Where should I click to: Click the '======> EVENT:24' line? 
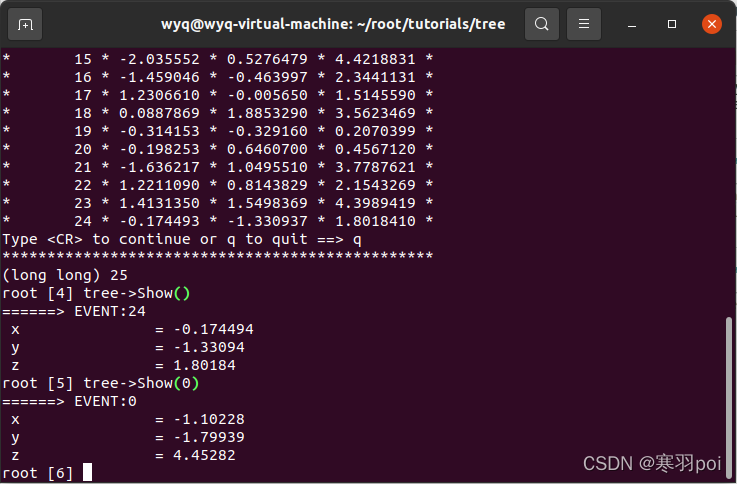tap(74, 311)
